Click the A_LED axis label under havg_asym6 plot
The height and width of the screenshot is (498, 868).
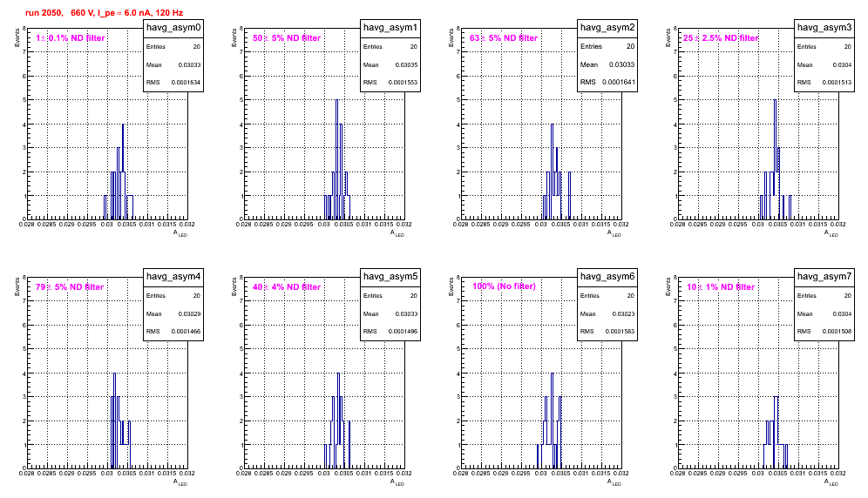614,482
